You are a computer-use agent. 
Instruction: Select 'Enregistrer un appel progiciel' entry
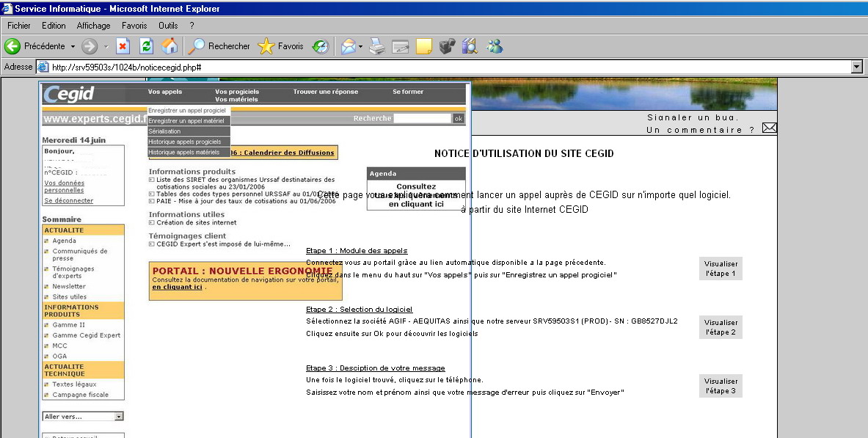189,110
